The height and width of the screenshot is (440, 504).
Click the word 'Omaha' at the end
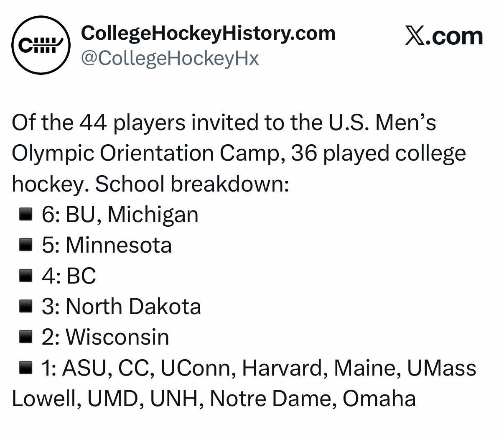(379, 399)
